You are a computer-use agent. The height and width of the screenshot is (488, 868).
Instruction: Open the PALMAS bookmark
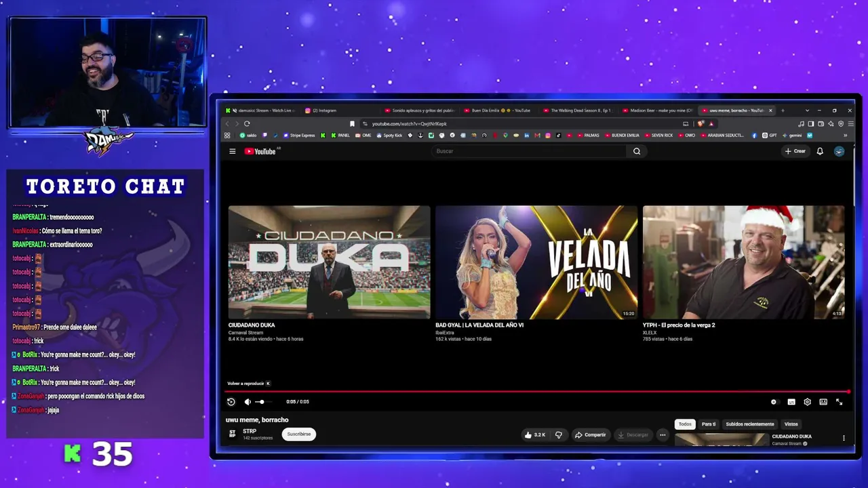click(587, 136)
